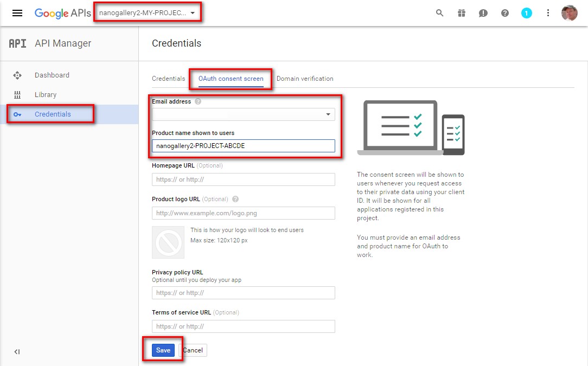Click the Library icon in sidebar
The image size is (588, 366).
tap(17, 95)
